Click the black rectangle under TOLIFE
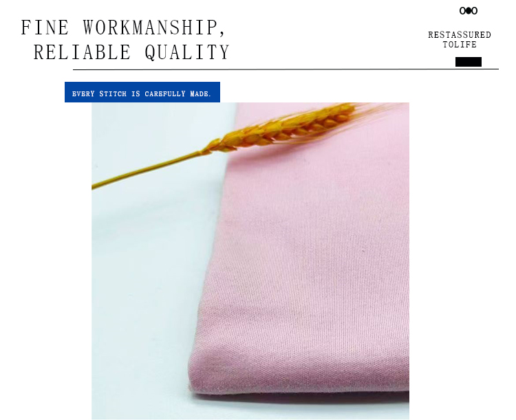 (x=469, y=62)
